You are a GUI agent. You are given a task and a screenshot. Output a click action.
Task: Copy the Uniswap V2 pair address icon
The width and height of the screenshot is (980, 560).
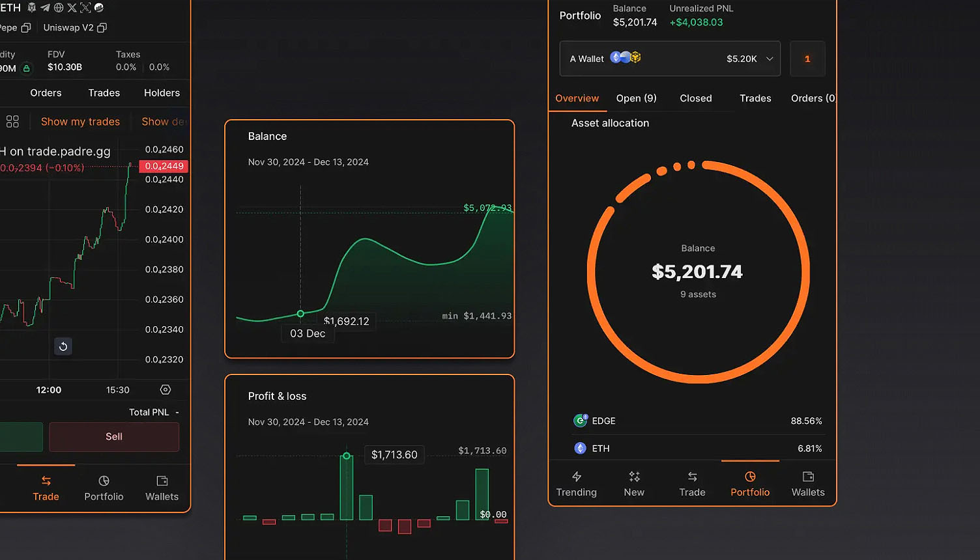[102, 27]
